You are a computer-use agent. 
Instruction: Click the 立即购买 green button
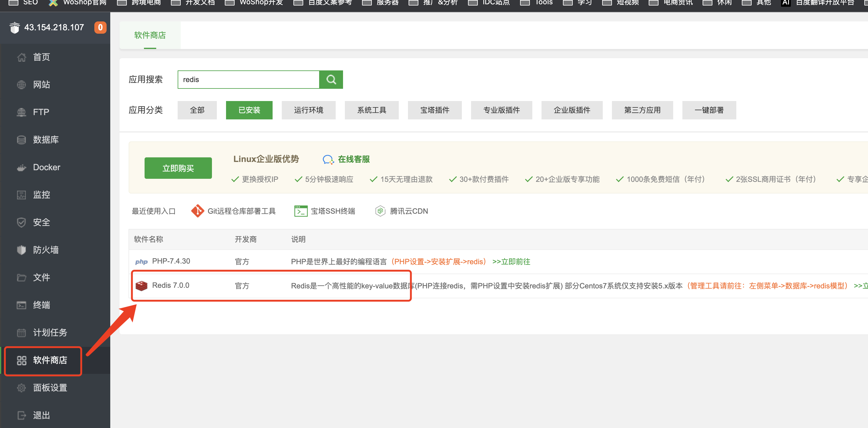pos(178,168)
